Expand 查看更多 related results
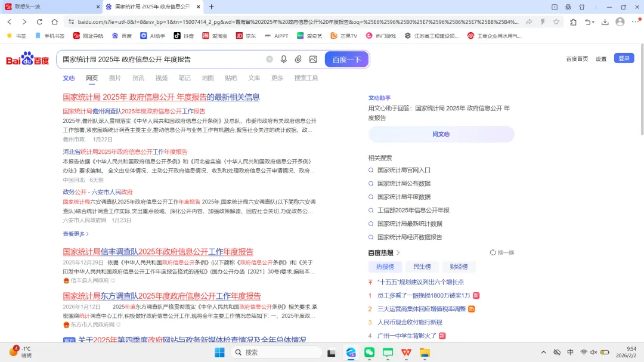Screen dimensions: 644x362 point(76,234)
